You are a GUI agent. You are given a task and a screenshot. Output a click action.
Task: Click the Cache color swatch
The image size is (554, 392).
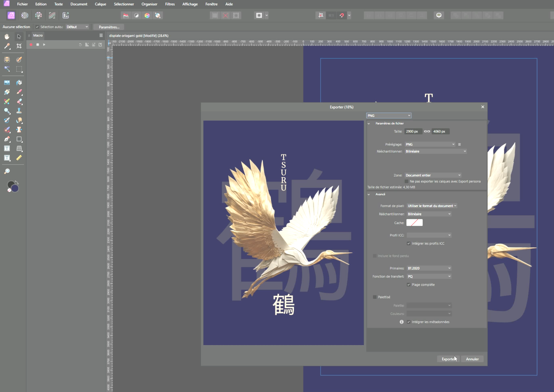pos(414,223)
